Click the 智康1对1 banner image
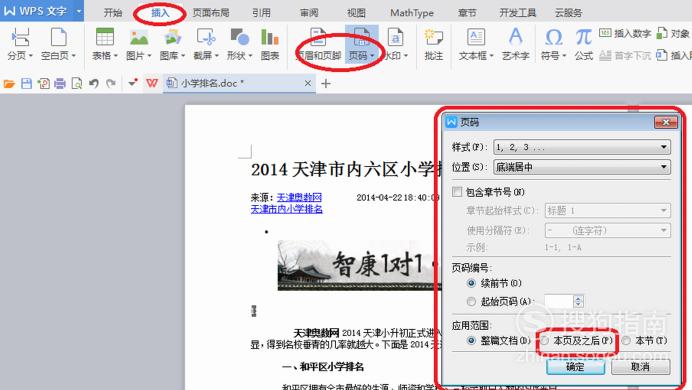The width and height of the screenshot is (692, 390). [x=359, y=265]
